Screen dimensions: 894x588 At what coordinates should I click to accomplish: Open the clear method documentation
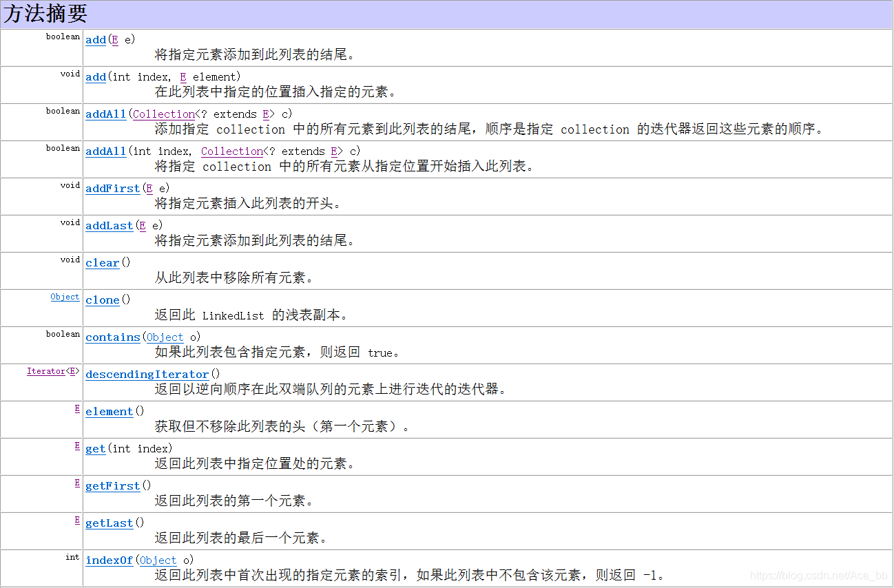coord(102,263)
